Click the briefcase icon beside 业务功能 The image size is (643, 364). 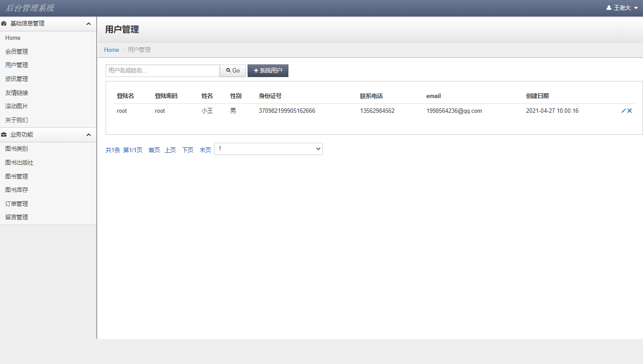pos(4,134)
